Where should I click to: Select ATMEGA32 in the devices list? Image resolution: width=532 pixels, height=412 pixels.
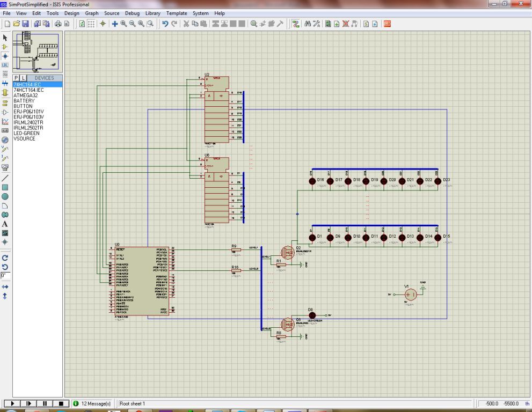tap(24, 95)
